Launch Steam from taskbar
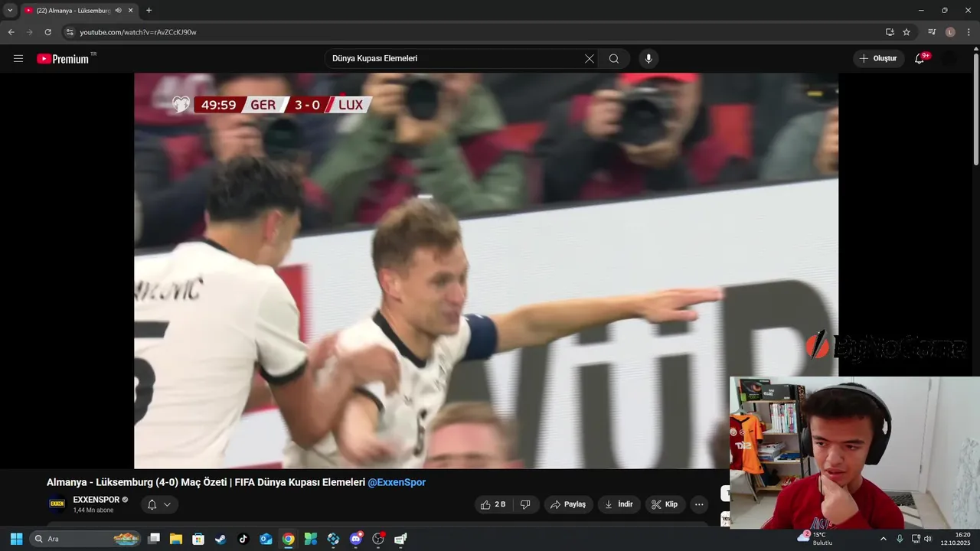980x551 pixels. click(x=220, y=539)
